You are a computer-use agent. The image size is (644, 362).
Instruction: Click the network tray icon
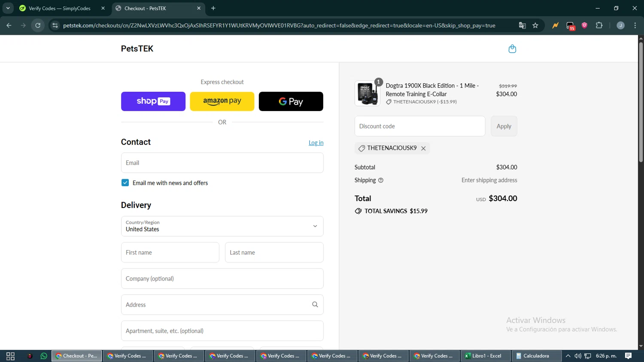coord(588,356)
